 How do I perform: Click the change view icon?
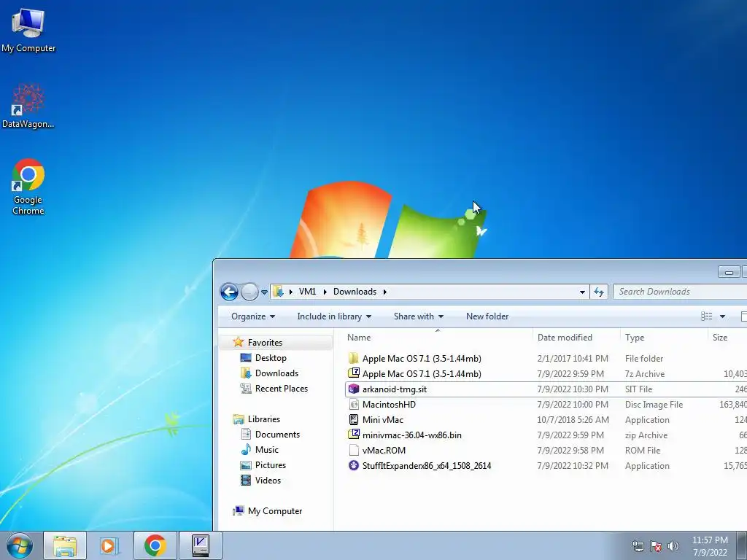click(x=706, y=316)
